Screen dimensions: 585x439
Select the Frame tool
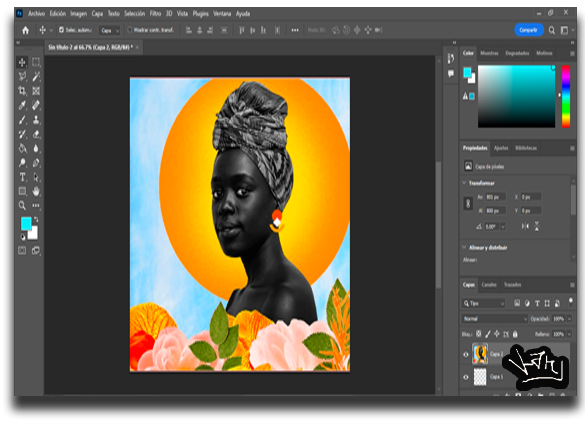(x=36, y=91)
